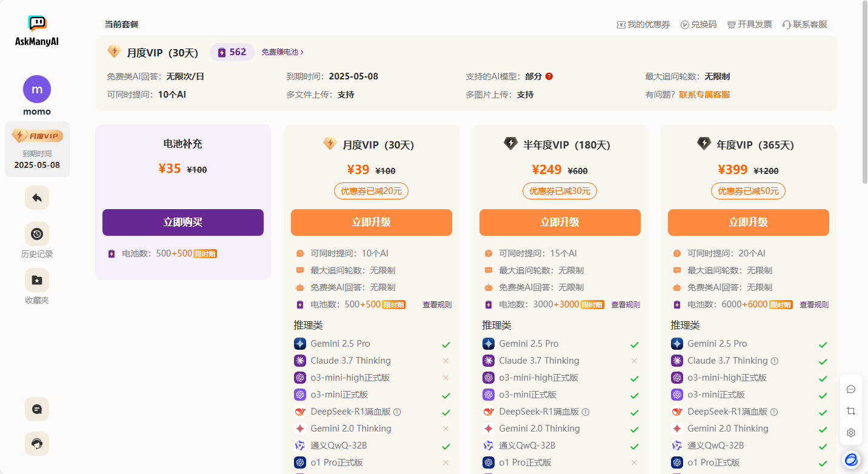The width and height of the screenshot is (868, 474).
Task: Click the info icon next to DeepSeek-R1满血版 in 年度VIP
Action: click(x=774, y=412)
